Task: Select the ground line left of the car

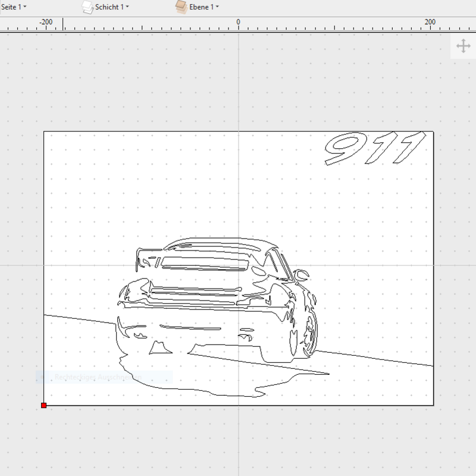Action: click(x=77, y=319)
